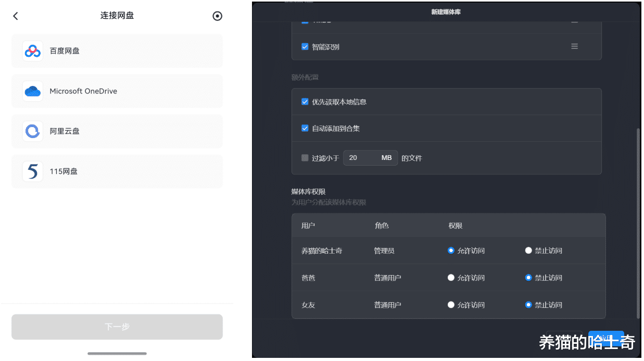Enable the 过滤小于 file size checkbox
The image size is (644, 361).
coord(305,158)
